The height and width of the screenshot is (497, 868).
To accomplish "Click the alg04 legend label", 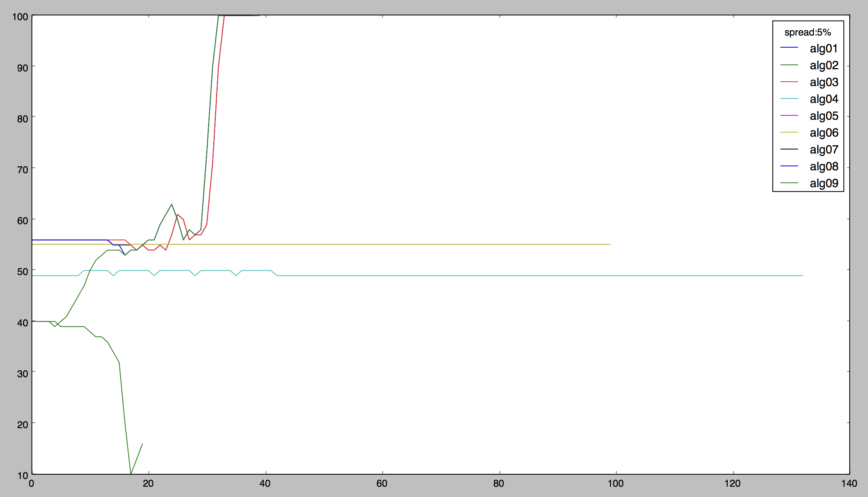I will (x=824, y=99).
